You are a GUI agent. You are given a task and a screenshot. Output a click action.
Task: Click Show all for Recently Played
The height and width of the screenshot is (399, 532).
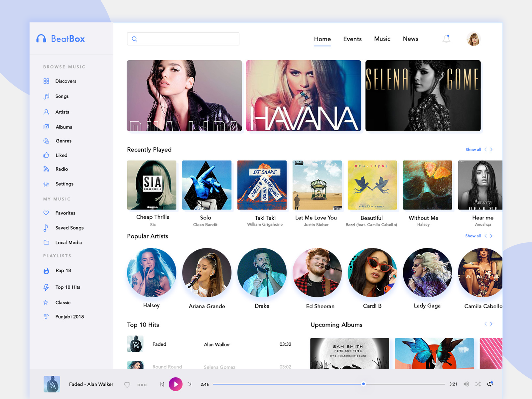coord(473,150)
